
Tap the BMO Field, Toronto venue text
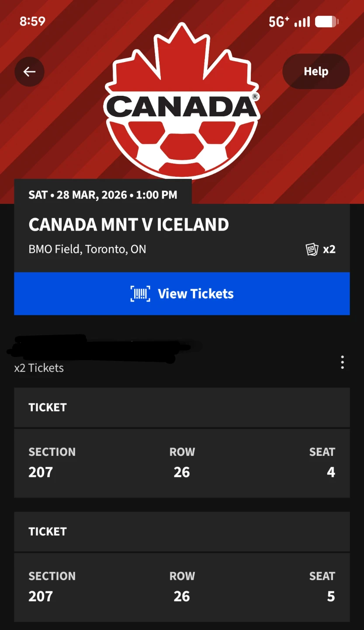pos(87,249)
